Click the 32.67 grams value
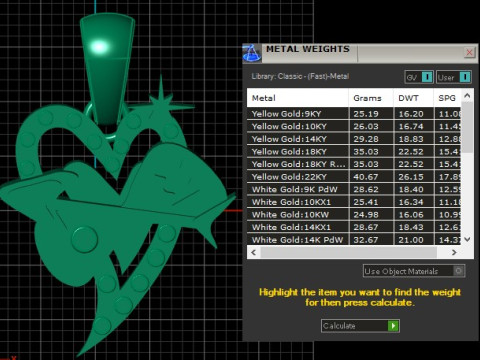The width and height of the screenshot is (480, 360). pyautogui.click(x=366, y=240)
